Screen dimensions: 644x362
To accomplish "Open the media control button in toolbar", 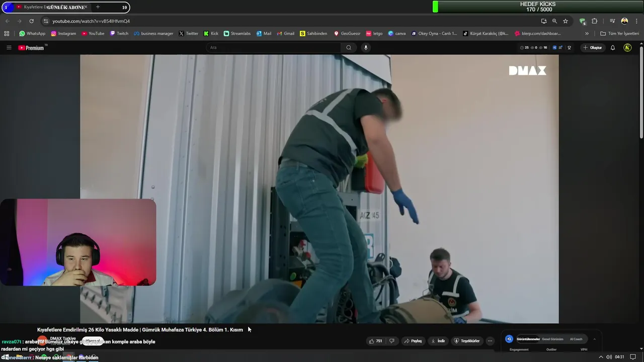I will pyautogui.click(x=612, y=21).
